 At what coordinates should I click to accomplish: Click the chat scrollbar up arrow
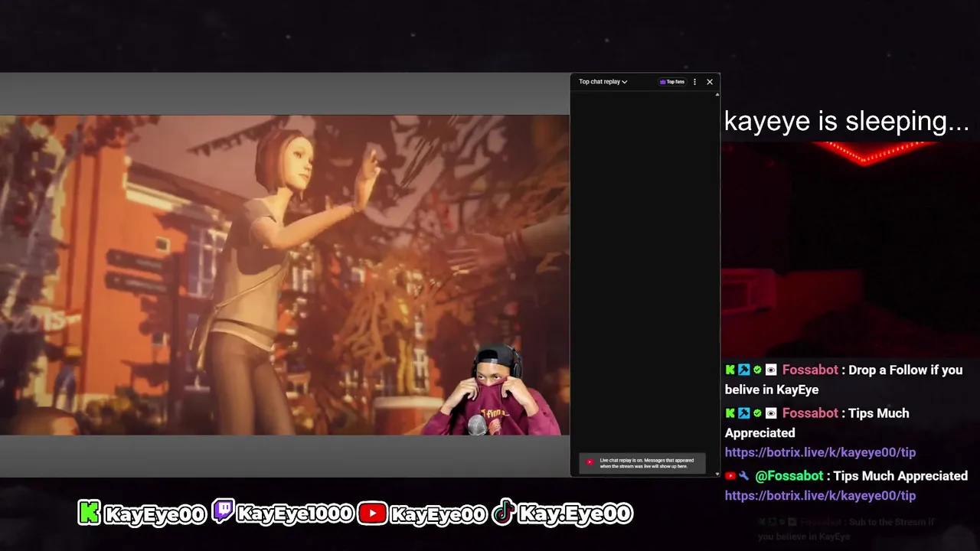coord(717,94)
